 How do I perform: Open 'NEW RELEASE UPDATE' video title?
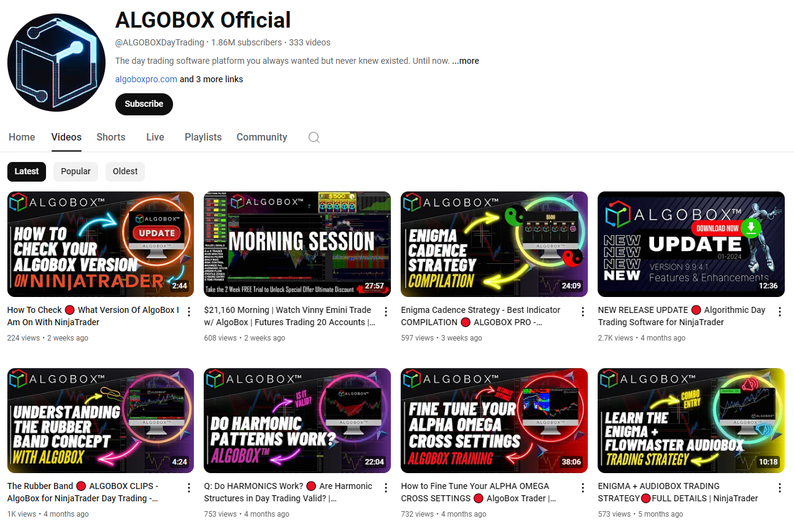(x=682, y=316)
